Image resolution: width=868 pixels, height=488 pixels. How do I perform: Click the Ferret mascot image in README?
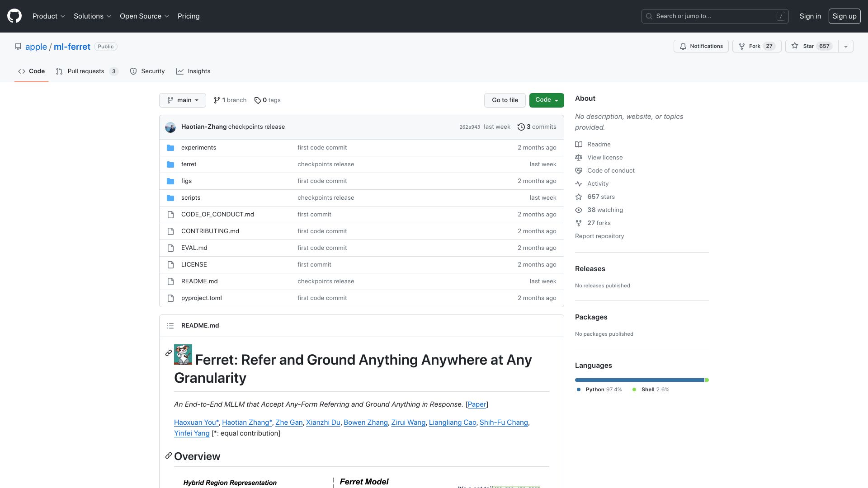coord(183,355)
